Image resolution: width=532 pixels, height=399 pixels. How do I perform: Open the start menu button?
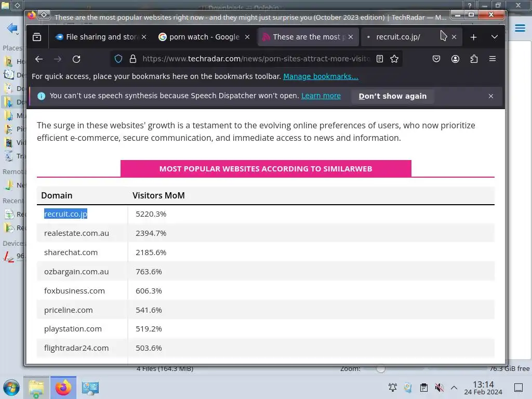(11, 388)
